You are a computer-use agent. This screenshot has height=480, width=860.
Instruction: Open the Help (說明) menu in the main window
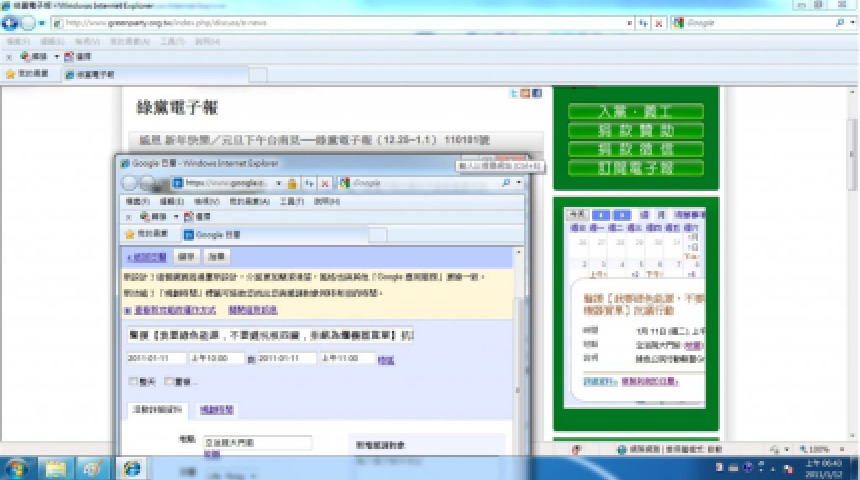[207, 41]
